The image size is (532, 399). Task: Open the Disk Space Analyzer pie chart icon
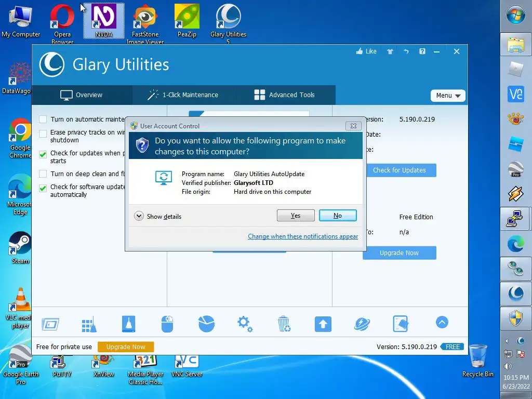click(206, 323)
